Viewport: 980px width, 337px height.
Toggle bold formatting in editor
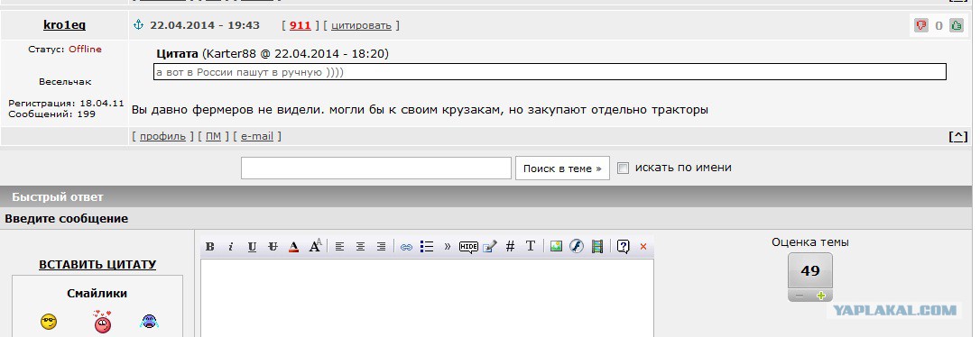210,247
